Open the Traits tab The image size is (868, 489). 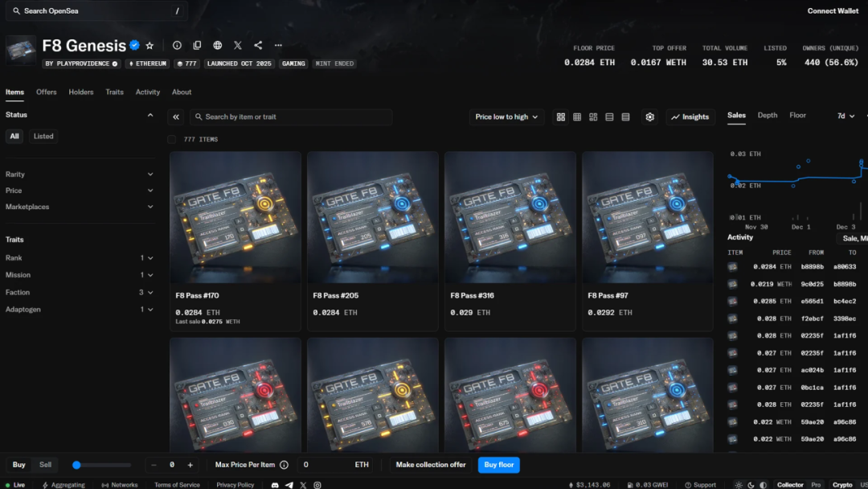115,92
